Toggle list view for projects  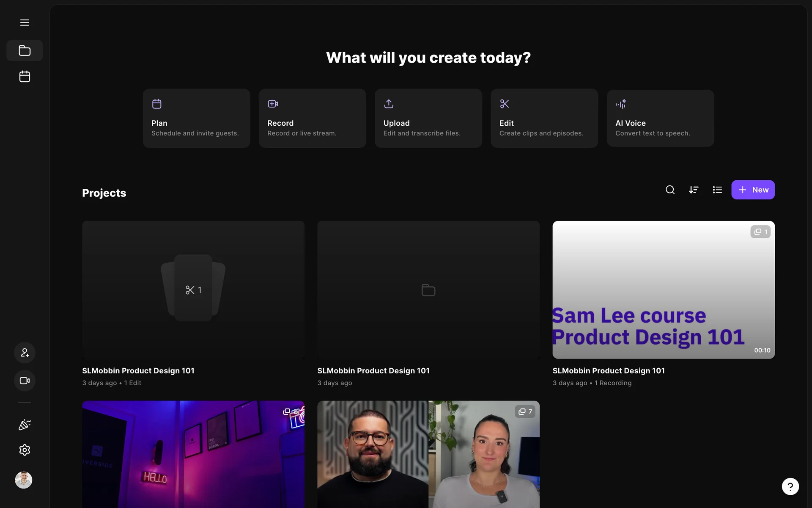pos(717,190)
